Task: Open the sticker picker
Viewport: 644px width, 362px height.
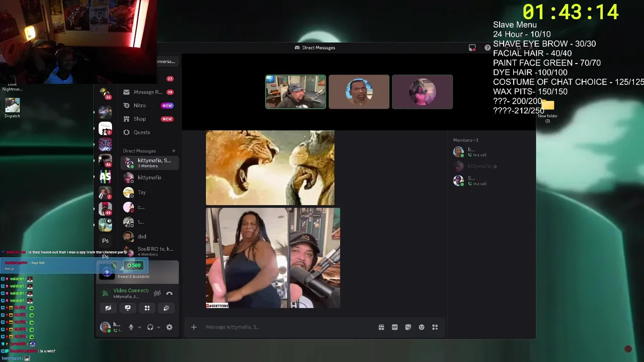Action: (x=408, y=327)
